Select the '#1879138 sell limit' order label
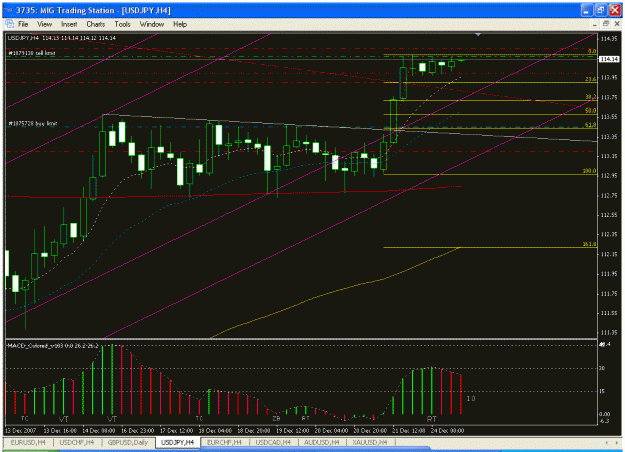 click(x=31, y=53)
